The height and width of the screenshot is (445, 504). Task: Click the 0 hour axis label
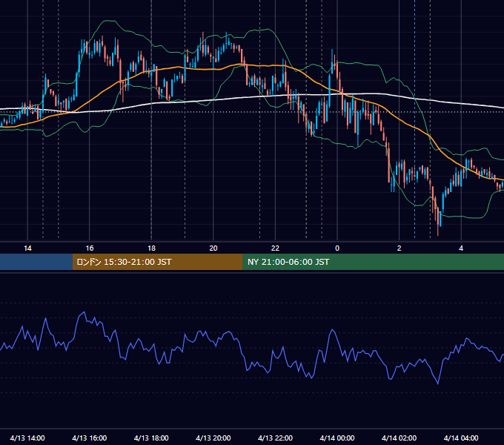coord(337,248)
